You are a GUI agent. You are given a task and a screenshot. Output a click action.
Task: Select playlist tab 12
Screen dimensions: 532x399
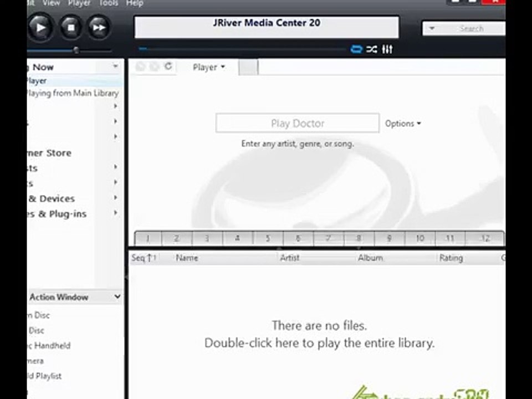pos(485,238)
